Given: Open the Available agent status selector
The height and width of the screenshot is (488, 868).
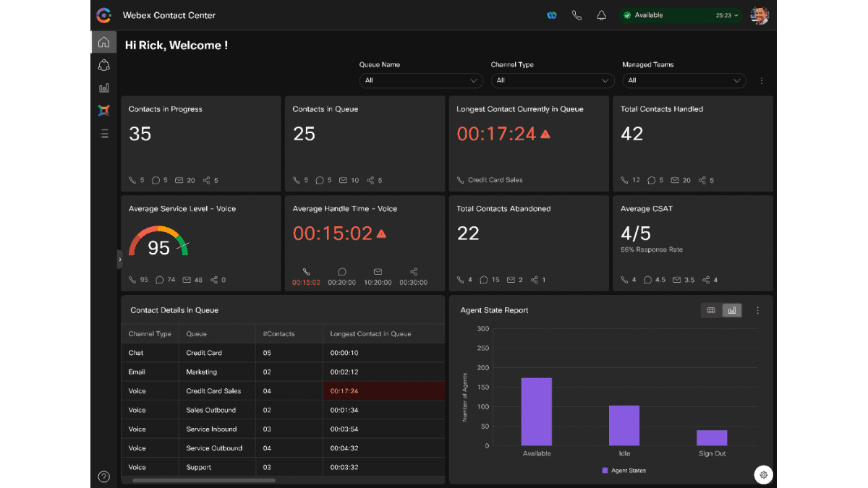Looking at the screenshot, I should (680, 15).
